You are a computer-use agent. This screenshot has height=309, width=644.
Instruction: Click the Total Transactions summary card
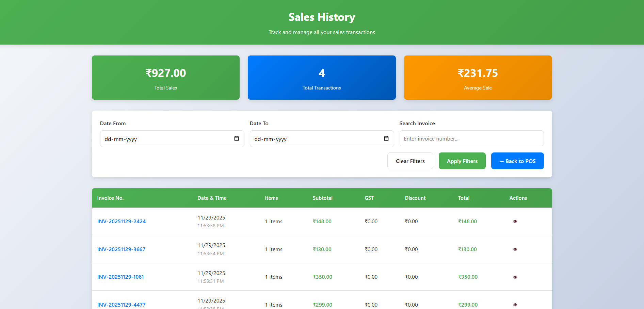click(x=322, y=78)
